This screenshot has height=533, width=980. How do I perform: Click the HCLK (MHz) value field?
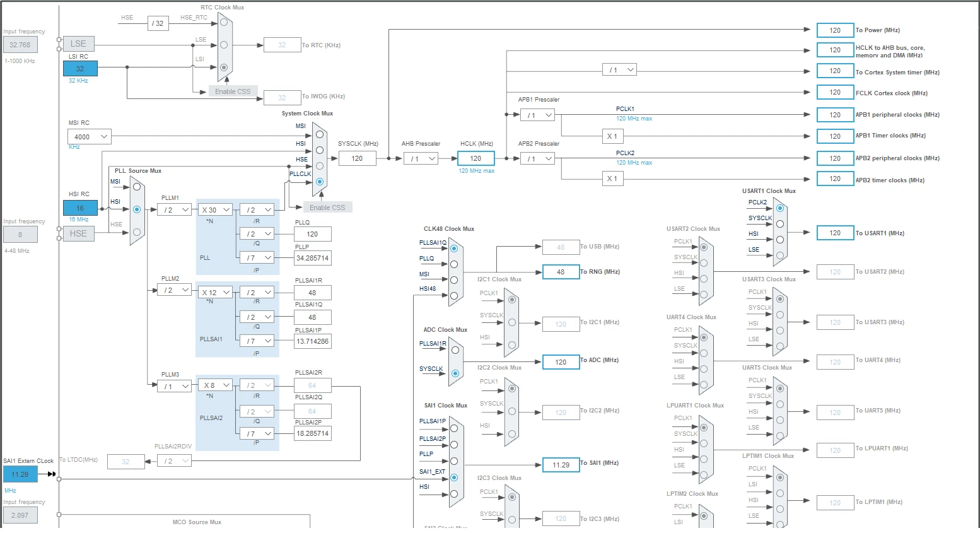[x=476, y=158]
